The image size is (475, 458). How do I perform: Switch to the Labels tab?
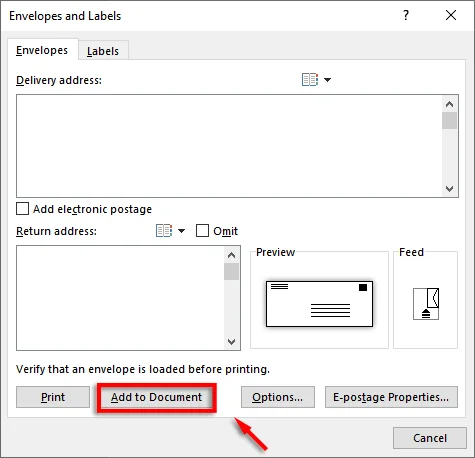coord(103,51)
